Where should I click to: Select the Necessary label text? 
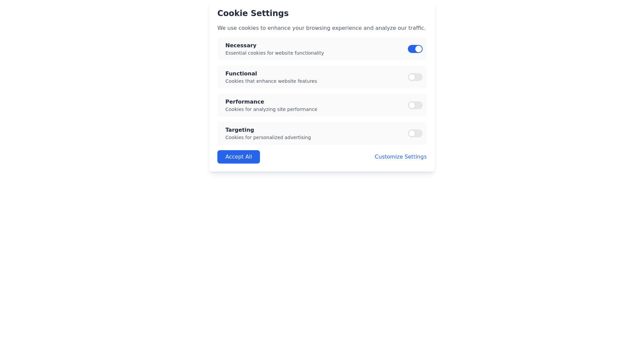tap(241, 46)
